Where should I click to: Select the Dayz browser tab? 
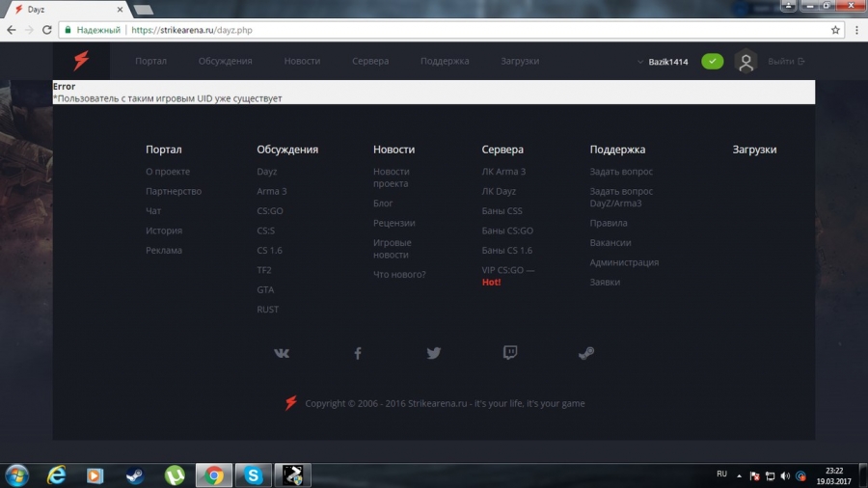[x=67, y=10]
